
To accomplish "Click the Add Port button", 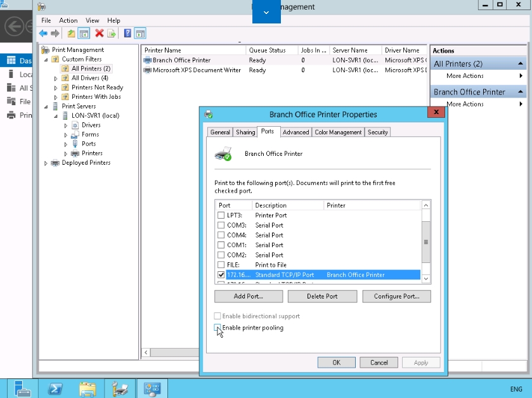I will coord(249,296).
